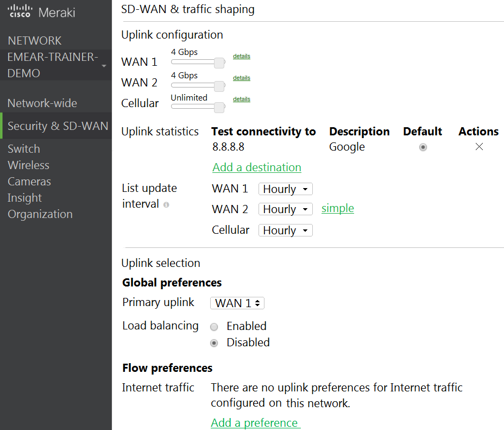
Task: Select the Default radio for Google destination
Action: [x=423, y=147]
